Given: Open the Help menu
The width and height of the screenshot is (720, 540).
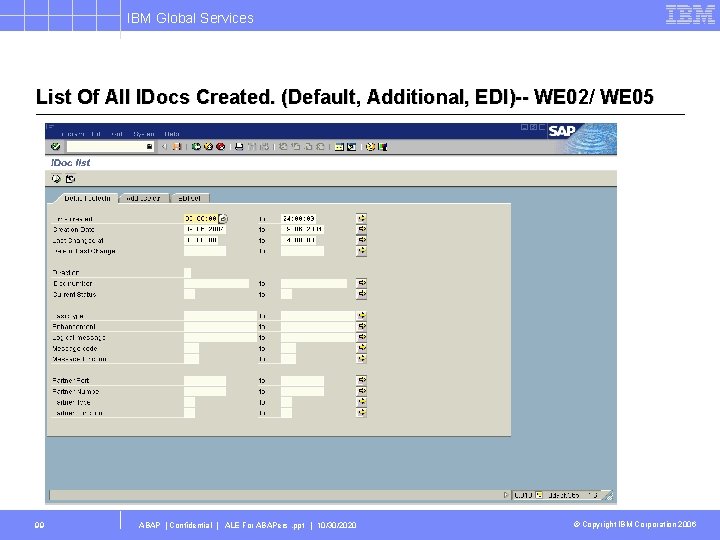Looking at the screenshot, I should click(x=172, y=134).
